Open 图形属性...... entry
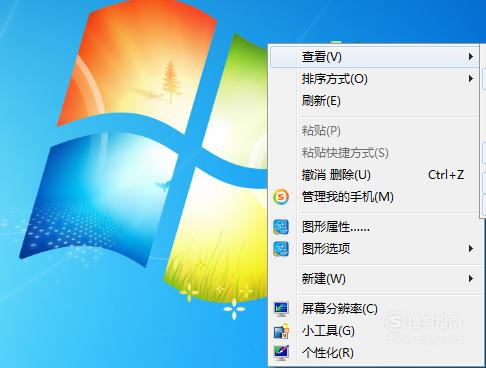Viewport: 486px width, 368px height. [375, 227]
